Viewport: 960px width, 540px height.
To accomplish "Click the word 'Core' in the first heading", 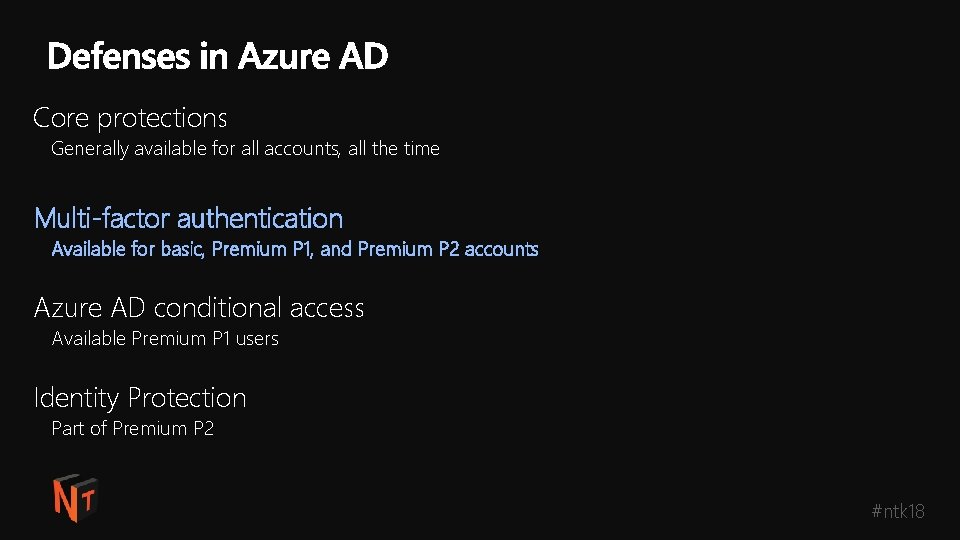I will click(x=61, y=118).
